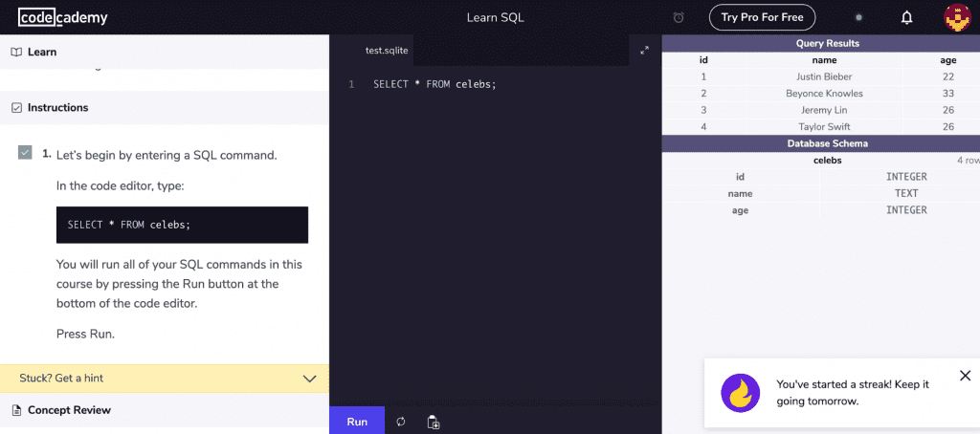Click the TEXT type in schema
980x434 pixels.
pos(906,194)
